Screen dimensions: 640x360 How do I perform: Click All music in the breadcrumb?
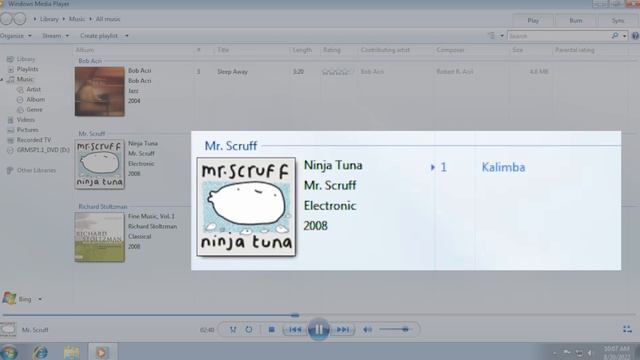click(108, 19)
